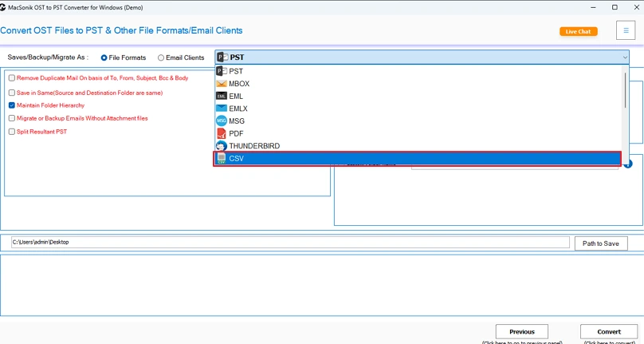Select the Email Clients radio button
Viewport: 644px width, 344px height.
coord(161,58)
